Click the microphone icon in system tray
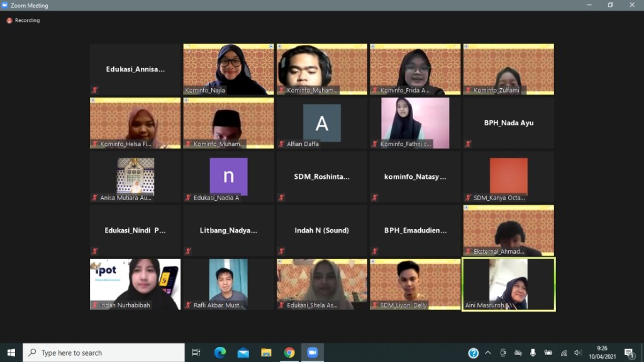This screenshot has width=644, height=362. (x=533, y=353)
